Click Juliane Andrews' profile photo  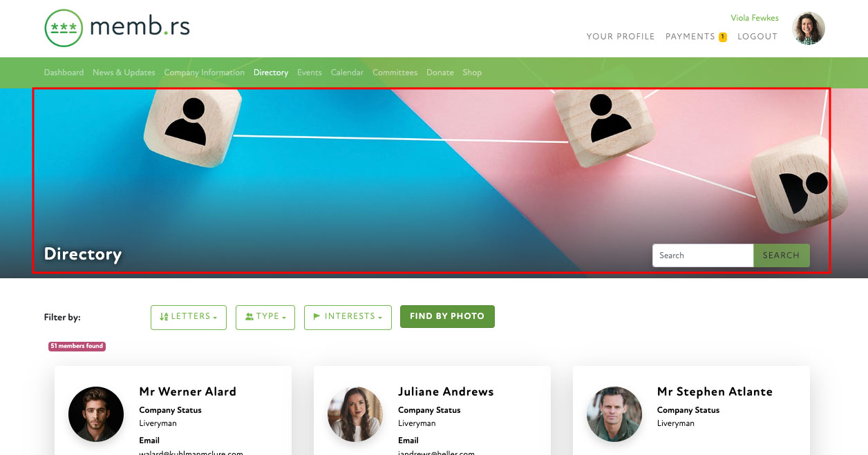point(355,414)
